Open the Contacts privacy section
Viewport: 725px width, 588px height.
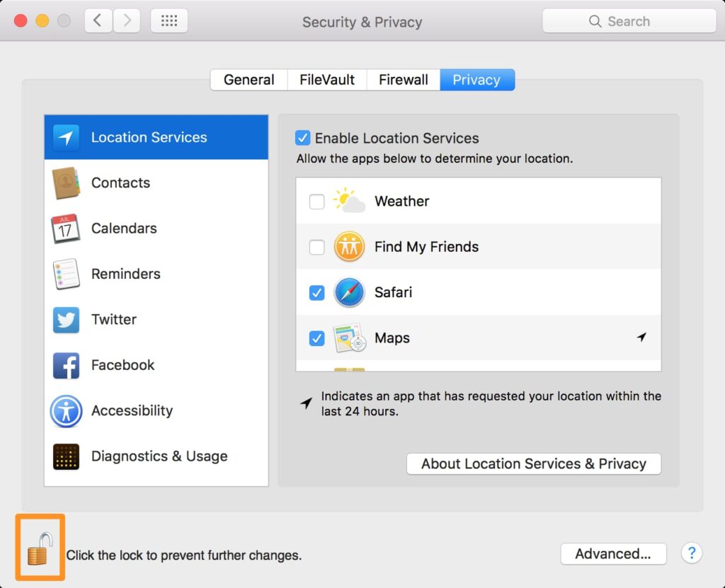66,183
